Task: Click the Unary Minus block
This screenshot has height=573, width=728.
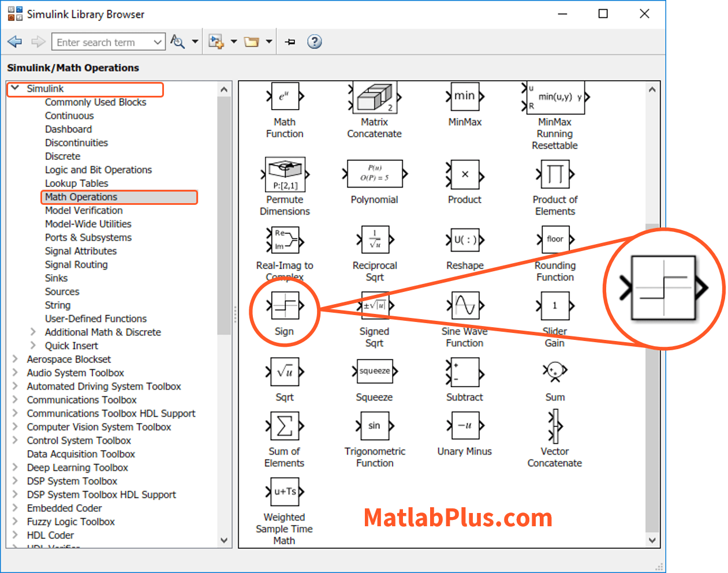Action: pos(465,426)
